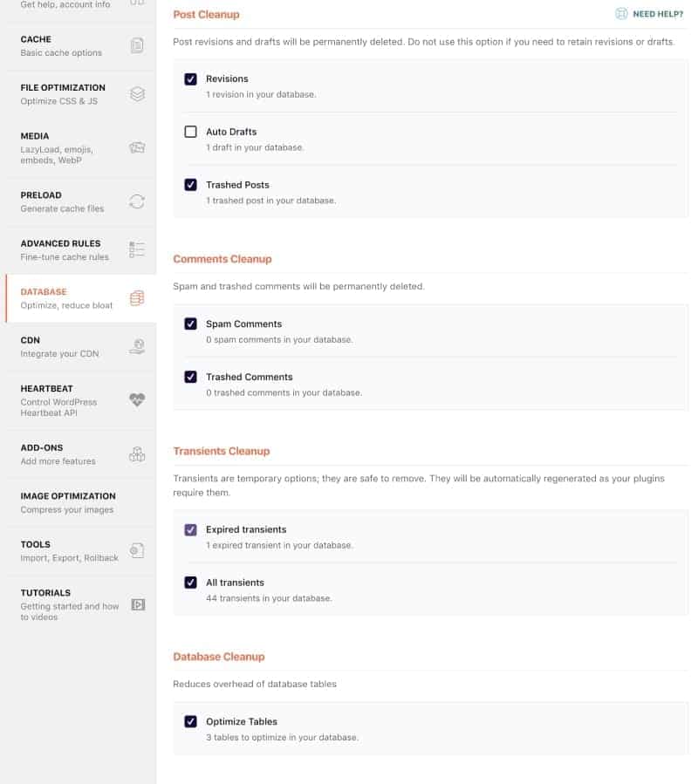Toggle the Expired transients checkbox

pos(190,529)
